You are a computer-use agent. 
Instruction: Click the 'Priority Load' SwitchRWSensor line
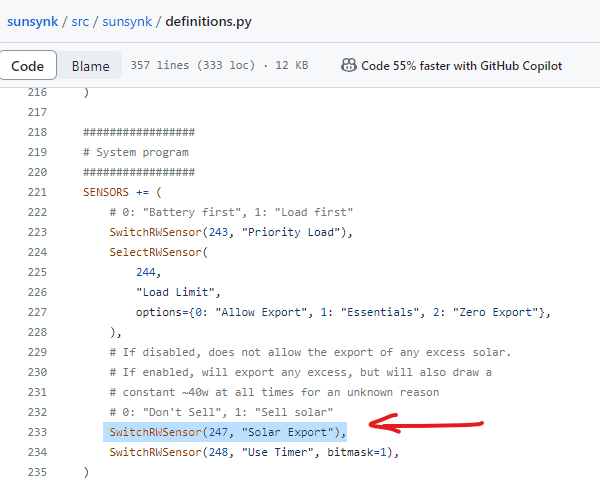[x=232, y=232]
